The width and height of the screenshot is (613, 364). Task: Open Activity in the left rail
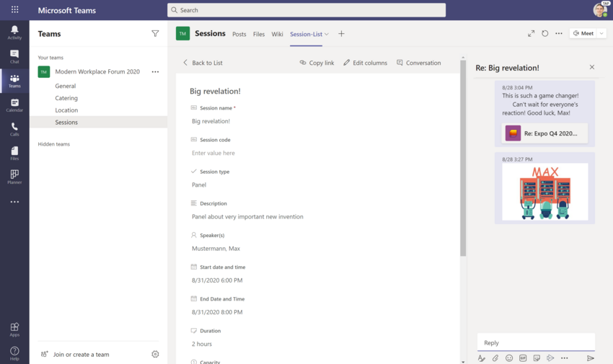(14, 32)
